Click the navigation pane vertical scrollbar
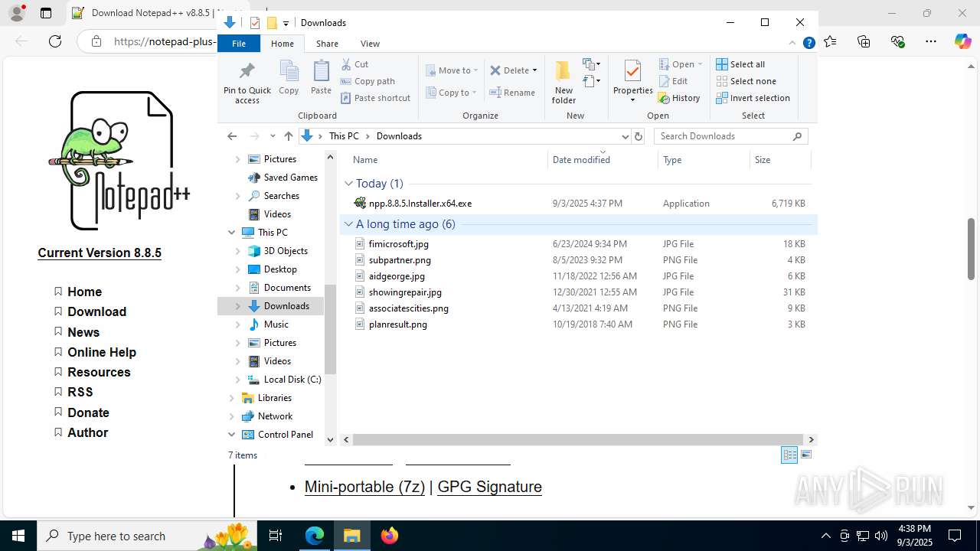This screenshot has height=551, width=980. [x=331, y=329]
